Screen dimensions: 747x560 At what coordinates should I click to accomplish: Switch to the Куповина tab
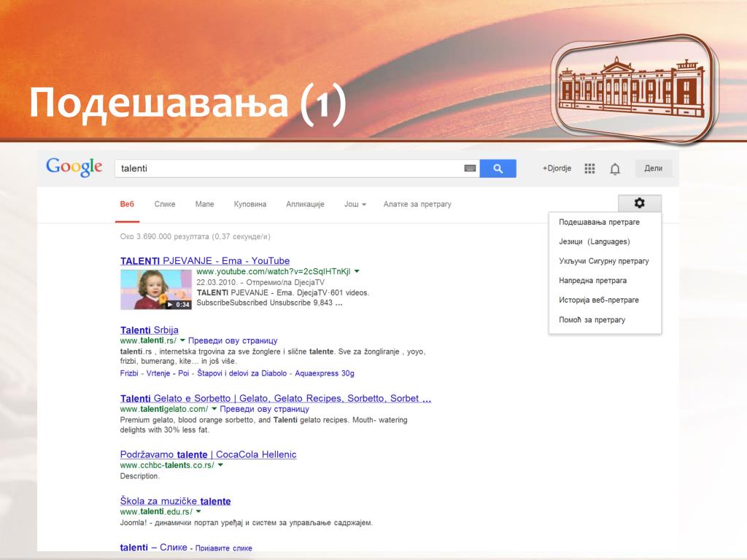pos(249,204)
